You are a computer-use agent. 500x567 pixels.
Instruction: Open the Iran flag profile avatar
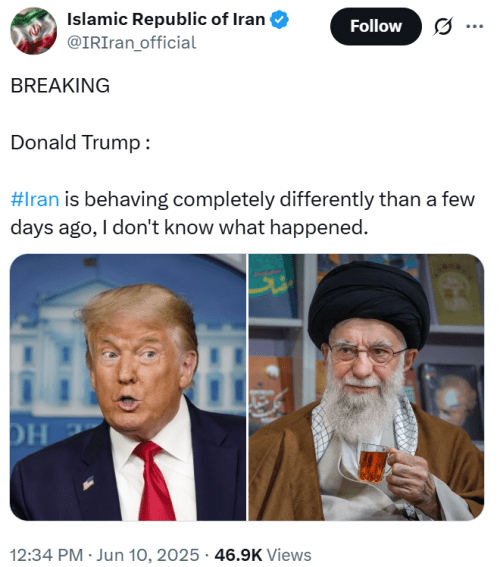(34, 31)
